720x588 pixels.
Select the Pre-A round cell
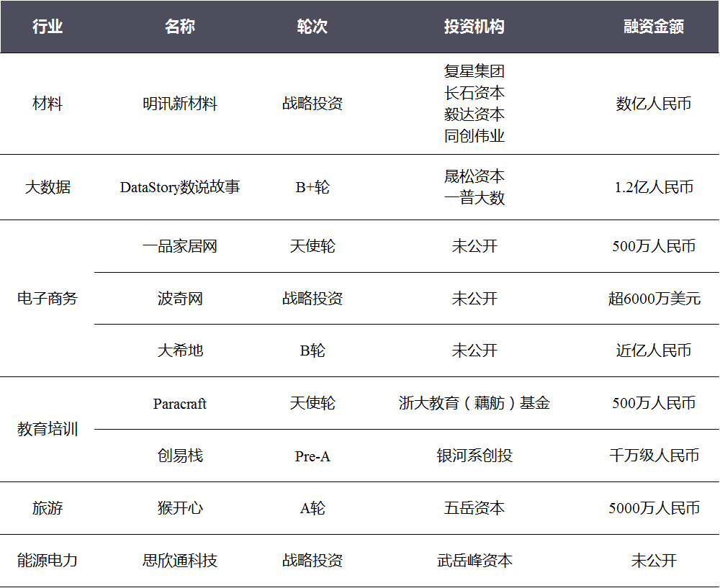(312, 456)
